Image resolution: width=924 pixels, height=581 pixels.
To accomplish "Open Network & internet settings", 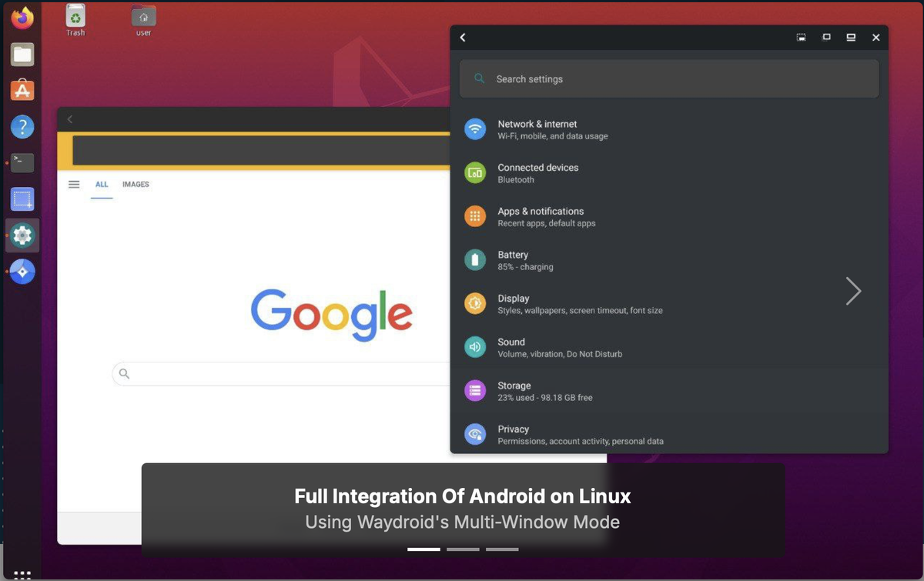I will pyautogui.click(x=669, y=129).
